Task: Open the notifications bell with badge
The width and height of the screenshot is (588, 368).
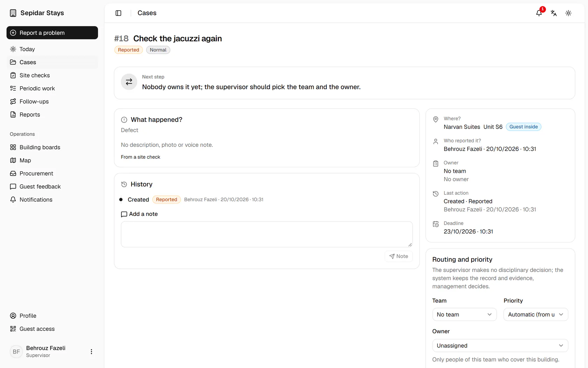Action: 539,13
